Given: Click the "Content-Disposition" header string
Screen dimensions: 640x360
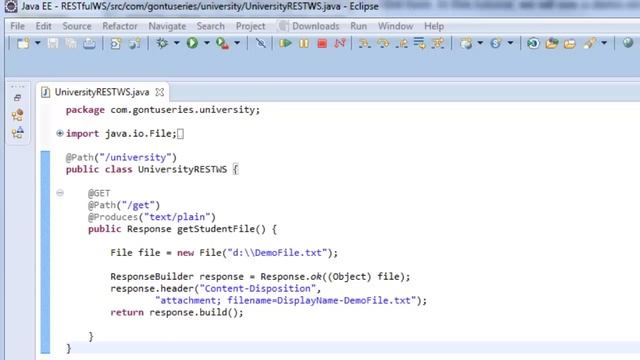Looking at the screenshot, I should click(x=258, y=289).
